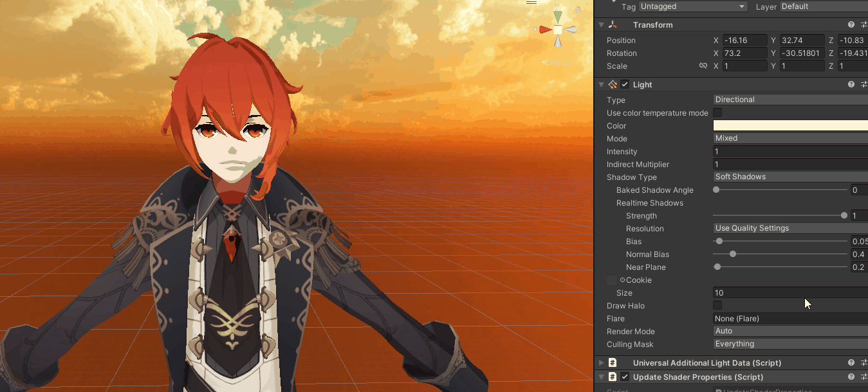Click Position X field showing -16.16
The height and width of the screenshot is (392, 868).
click(x=744, y=40)
